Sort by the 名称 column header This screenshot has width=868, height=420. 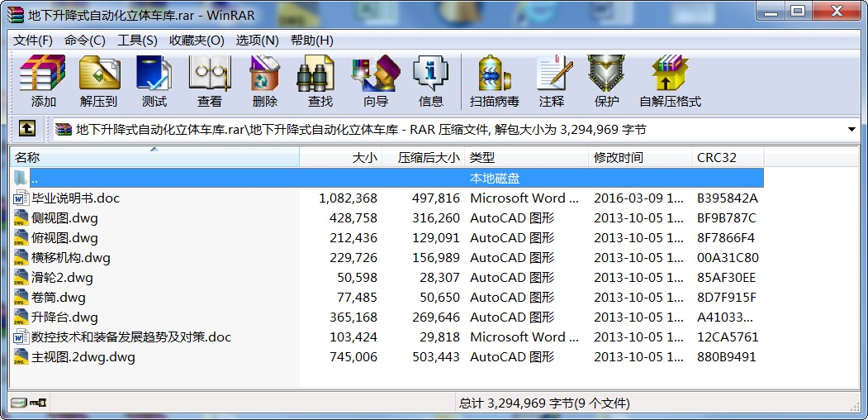tap(155, 157)
